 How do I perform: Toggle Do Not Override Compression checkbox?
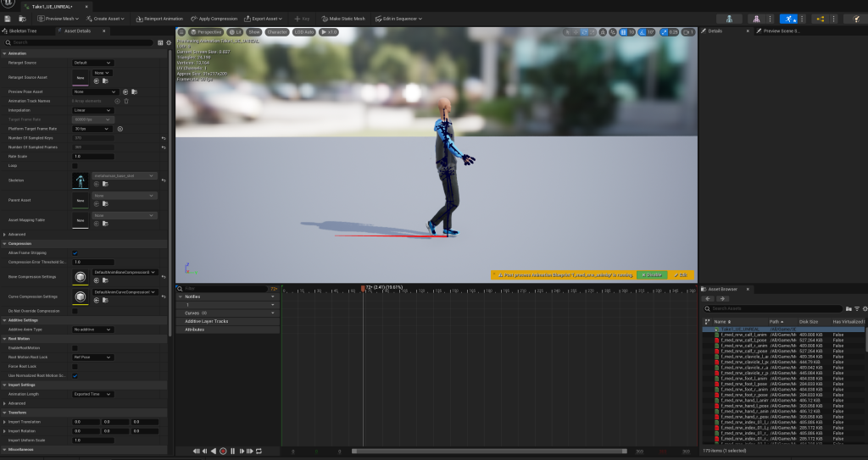pos(75,311)
